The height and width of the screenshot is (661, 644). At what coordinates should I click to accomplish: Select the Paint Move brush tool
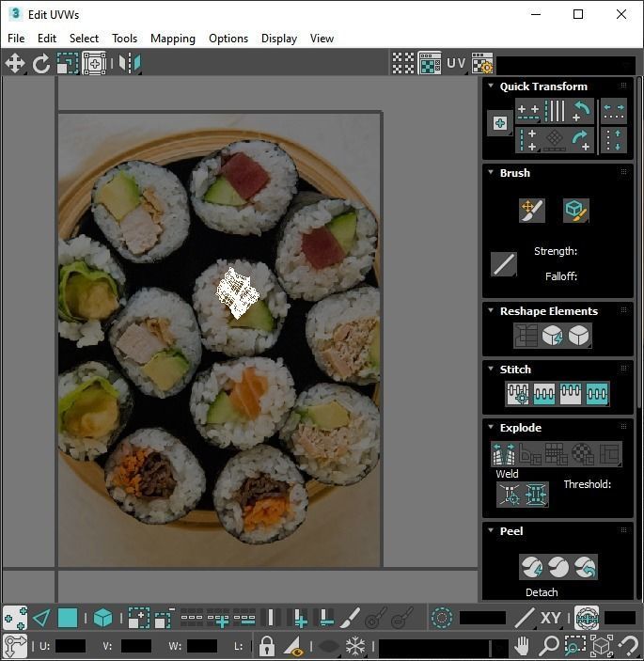point(532,210)
